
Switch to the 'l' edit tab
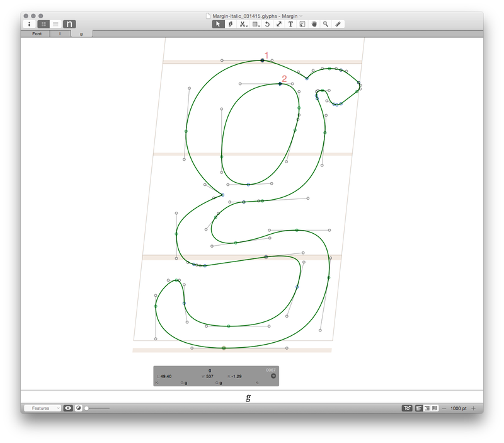click(x=60, y=34)
